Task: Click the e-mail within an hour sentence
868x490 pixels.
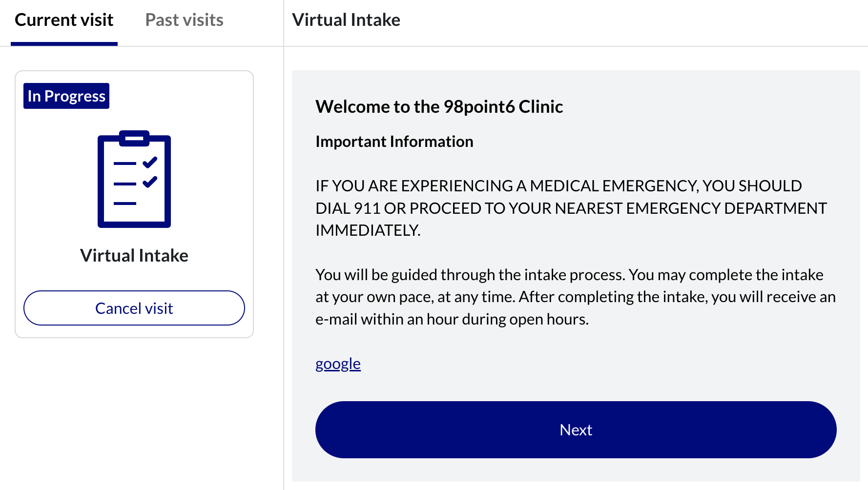Action: pyautogui.click(x=452, y=319)
